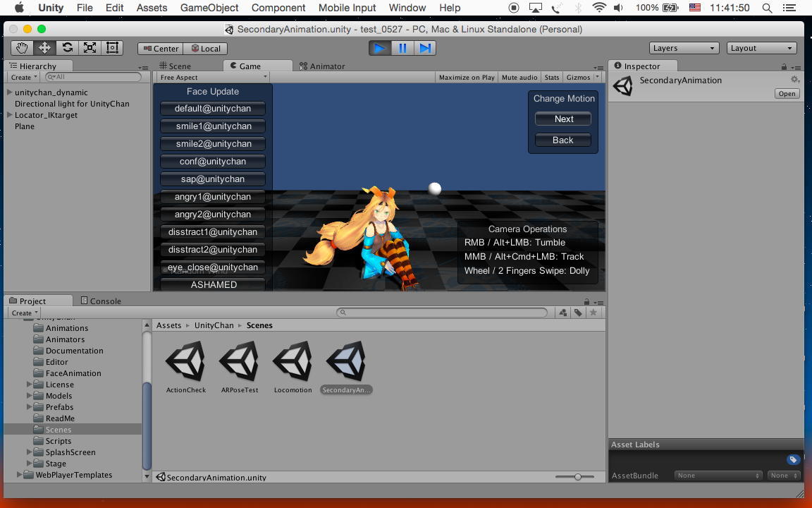The image size is (812, 508).
Task: Switch to the Scene tab
Action: [x=175, y=66]
